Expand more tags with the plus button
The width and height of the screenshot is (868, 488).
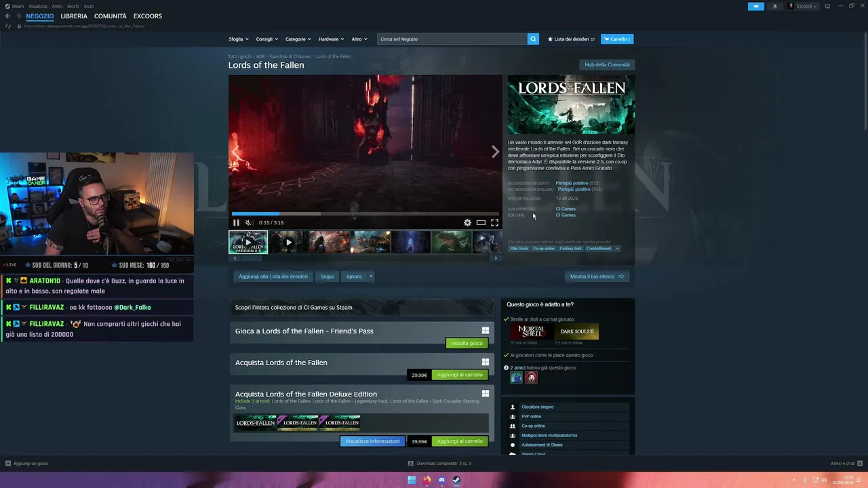tap(617, 248)
